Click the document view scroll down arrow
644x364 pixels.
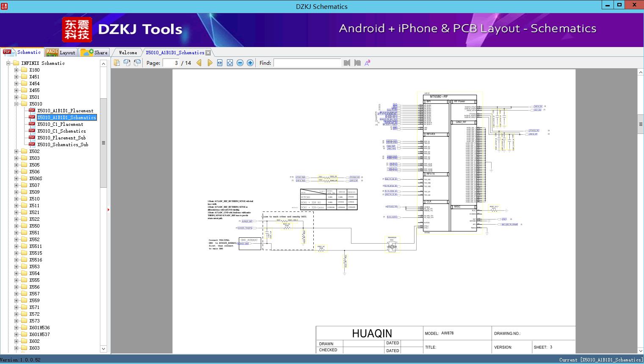pos(641,350)
